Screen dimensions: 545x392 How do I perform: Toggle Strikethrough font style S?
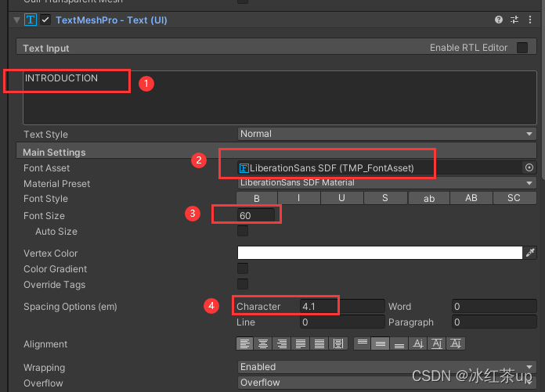click(x=385, y=198)
